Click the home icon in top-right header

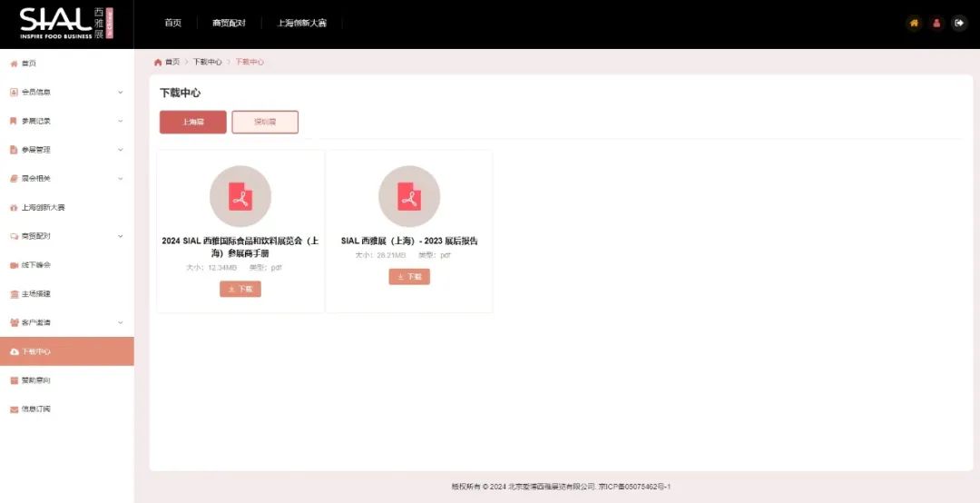914,23
